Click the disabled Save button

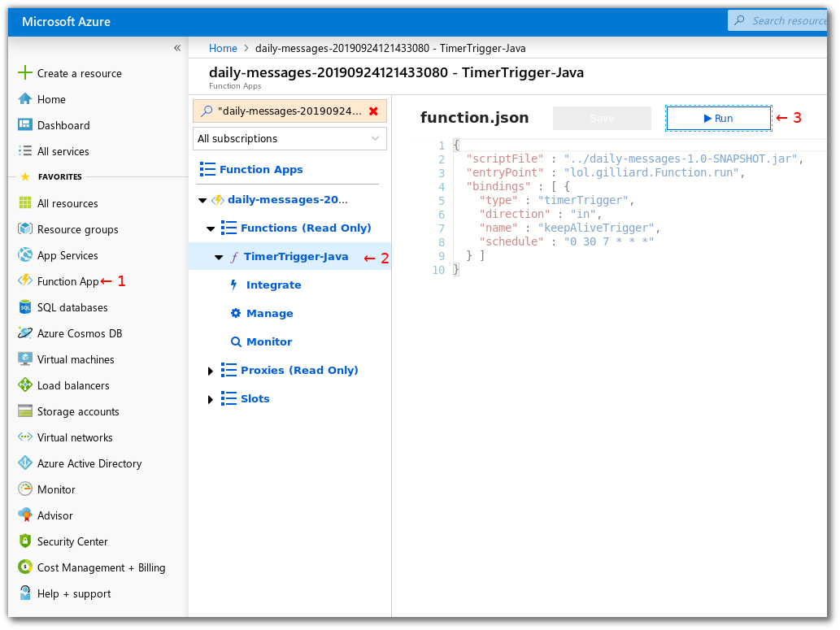(x=602, y=119)
